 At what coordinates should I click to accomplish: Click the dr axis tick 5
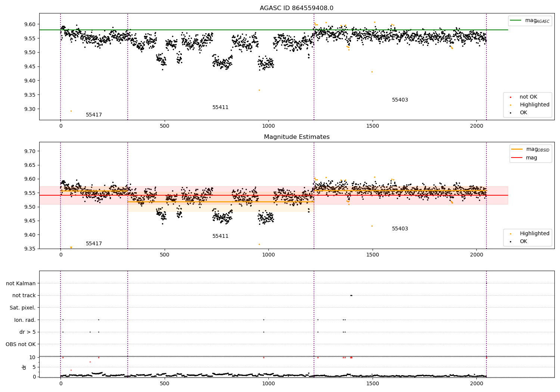pyautogui.click(x=34, y=367)
